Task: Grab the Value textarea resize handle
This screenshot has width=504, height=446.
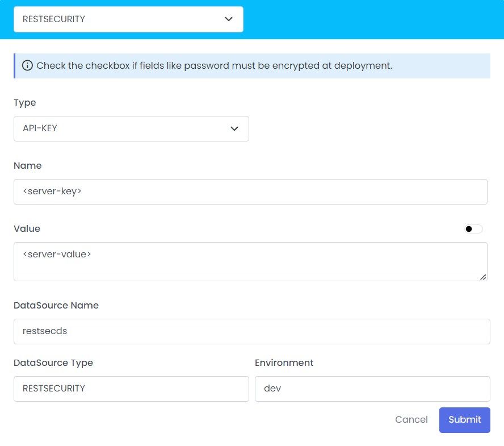Action: tap(483, 277)
